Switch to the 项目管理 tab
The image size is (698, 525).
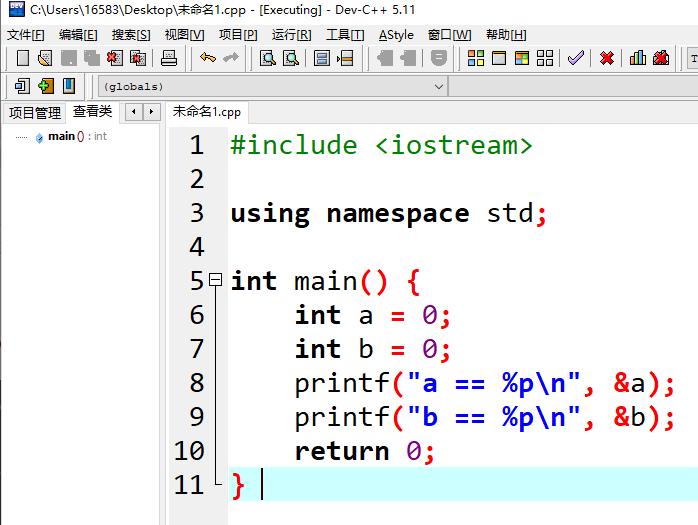(x=35, y=113)
